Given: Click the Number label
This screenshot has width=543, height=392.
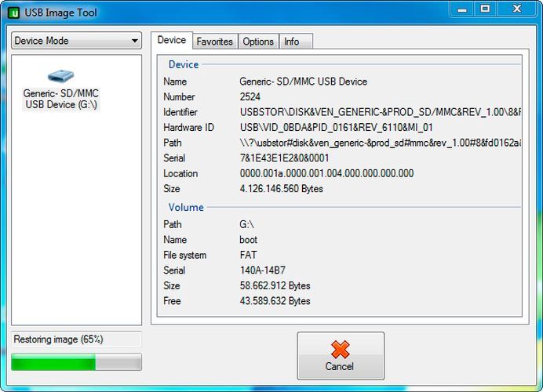Looking at the screenshot, I should click(179, 97).
